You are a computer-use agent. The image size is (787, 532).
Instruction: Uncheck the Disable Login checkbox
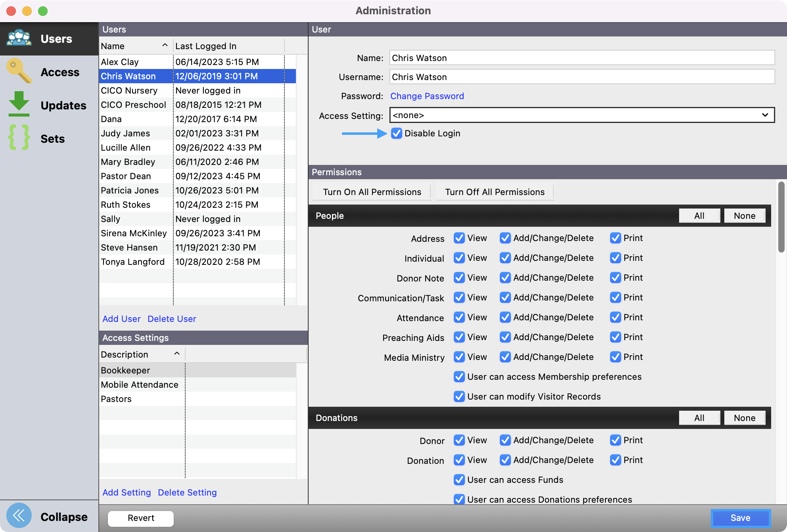coord(396,133)
